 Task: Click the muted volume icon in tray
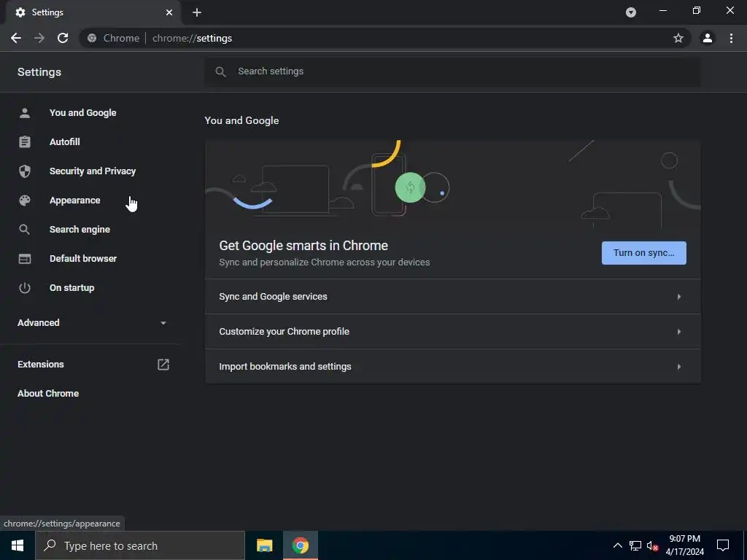click(x=652, y=545)
